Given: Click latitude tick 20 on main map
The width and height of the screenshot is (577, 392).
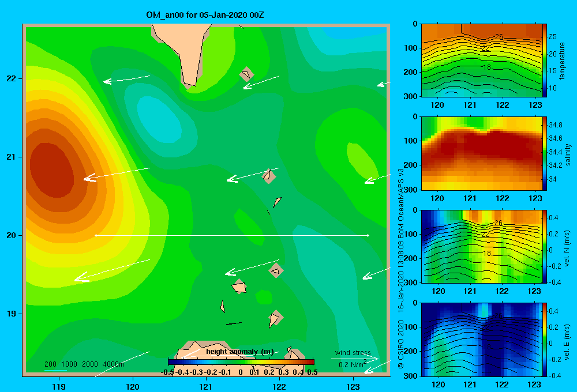Looking at the screenshot, I should 12,235.
